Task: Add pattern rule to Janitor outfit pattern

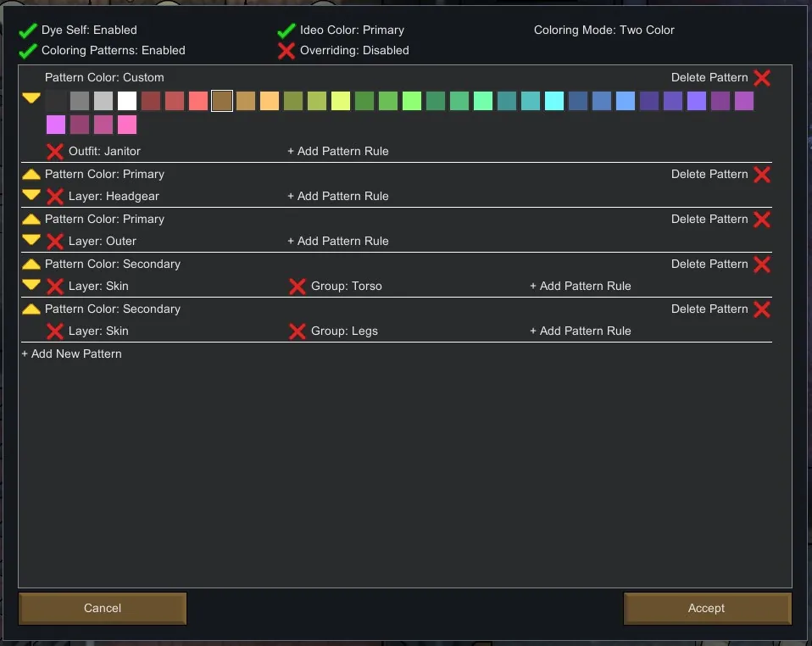Action: click(337, 152)
